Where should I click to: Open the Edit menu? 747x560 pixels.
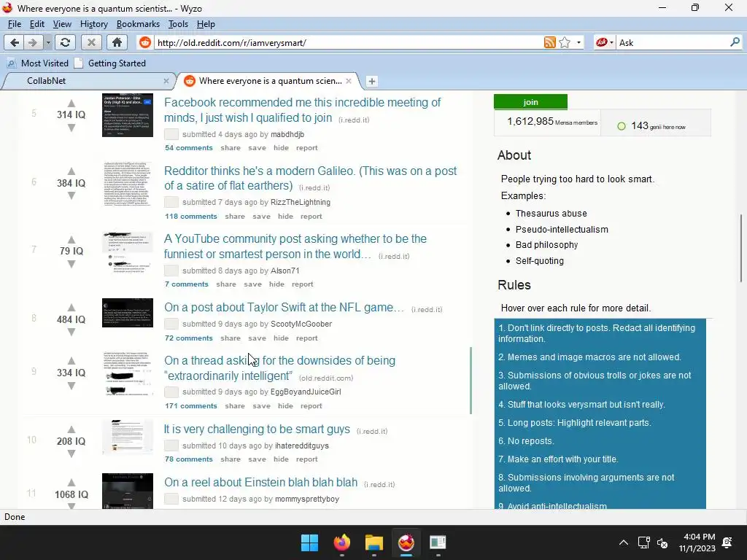(x=36, y=24)
